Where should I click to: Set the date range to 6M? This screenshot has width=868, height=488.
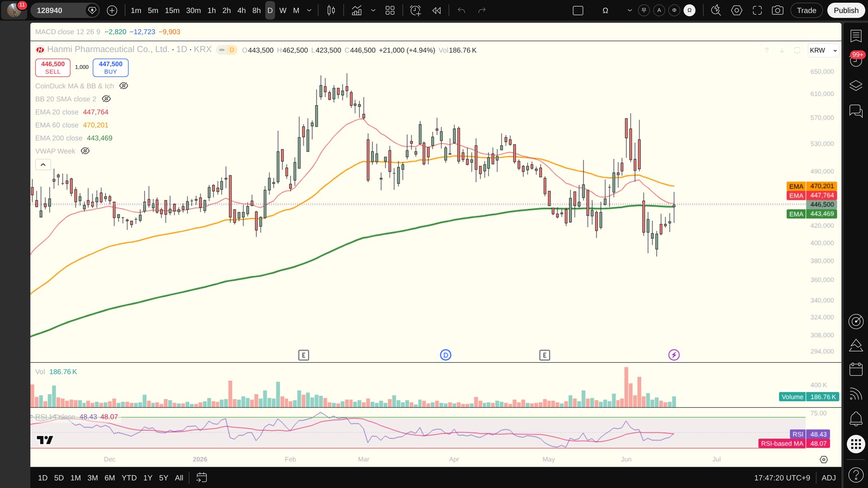[110, 478]
